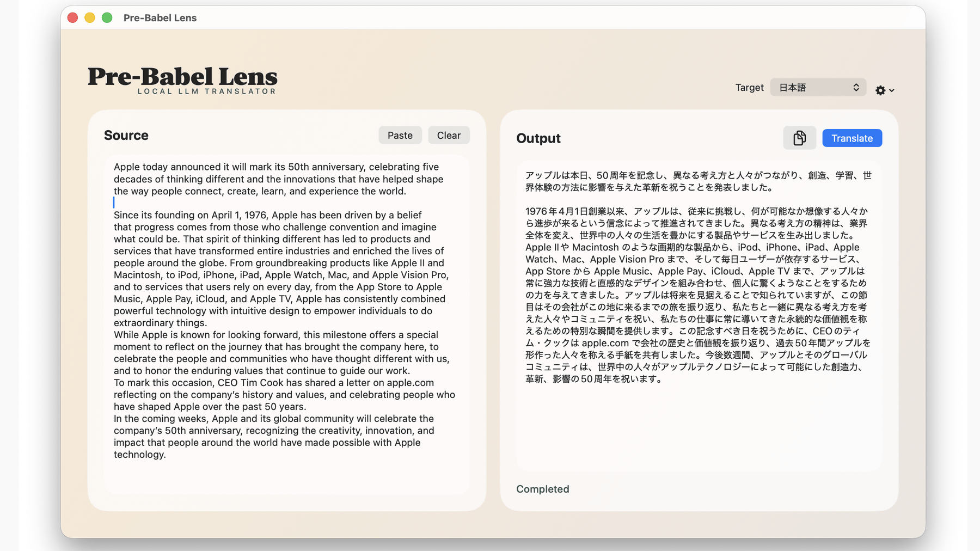Click the Completed status label
The height and width of the screenshot is (551, 980).
pyautogui.click(x=542, y=489)
